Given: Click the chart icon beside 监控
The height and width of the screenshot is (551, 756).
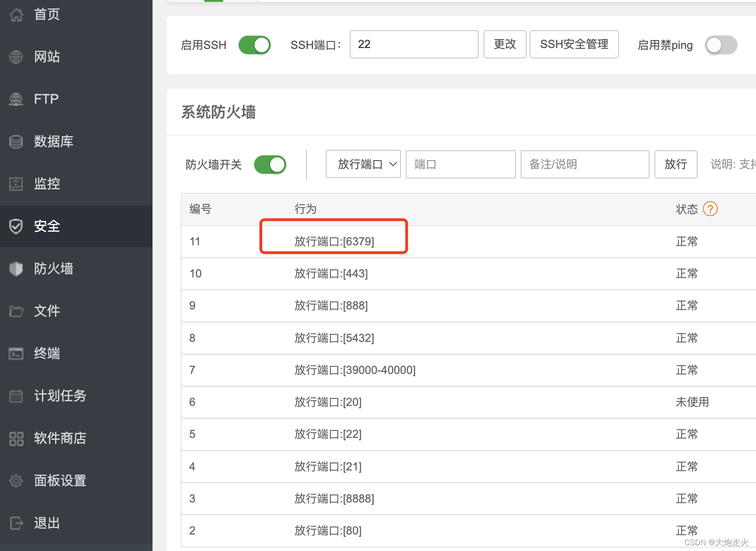Looking at the screenshot, I should click(16, 184).
